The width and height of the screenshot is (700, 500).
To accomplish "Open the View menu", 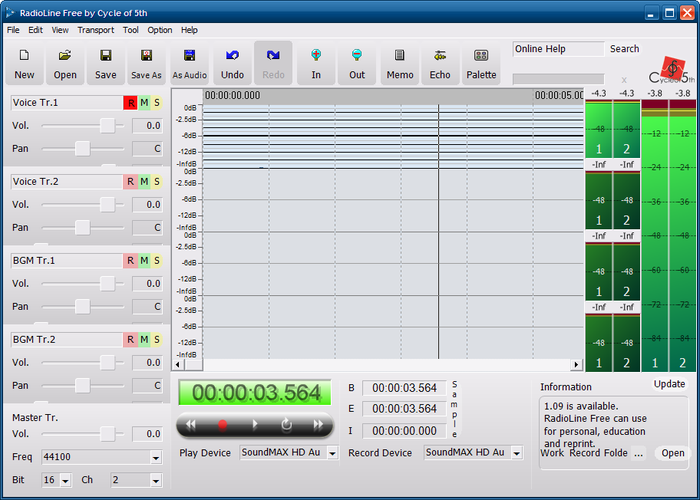I will pyautogui.click(x=60, y=30).
